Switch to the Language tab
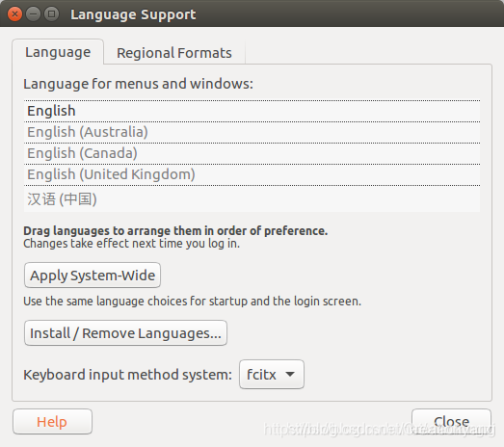 pos(58,52)
